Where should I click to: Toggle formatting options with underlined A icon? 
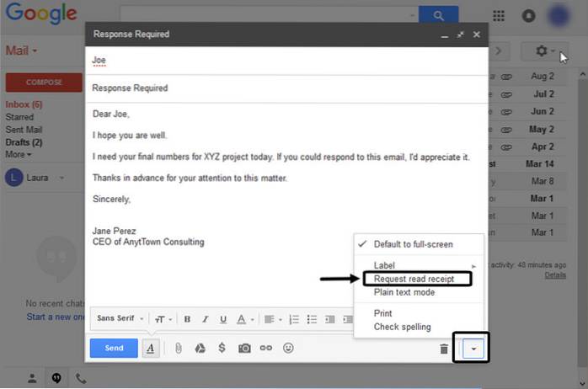[x=151, y=348]
